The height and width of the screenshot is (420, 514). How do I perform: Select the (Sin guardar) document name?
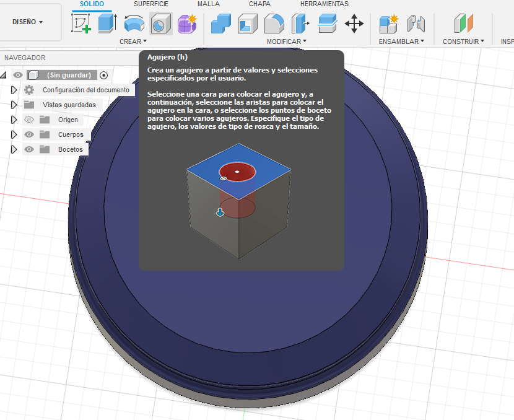(x=69, y=75)
